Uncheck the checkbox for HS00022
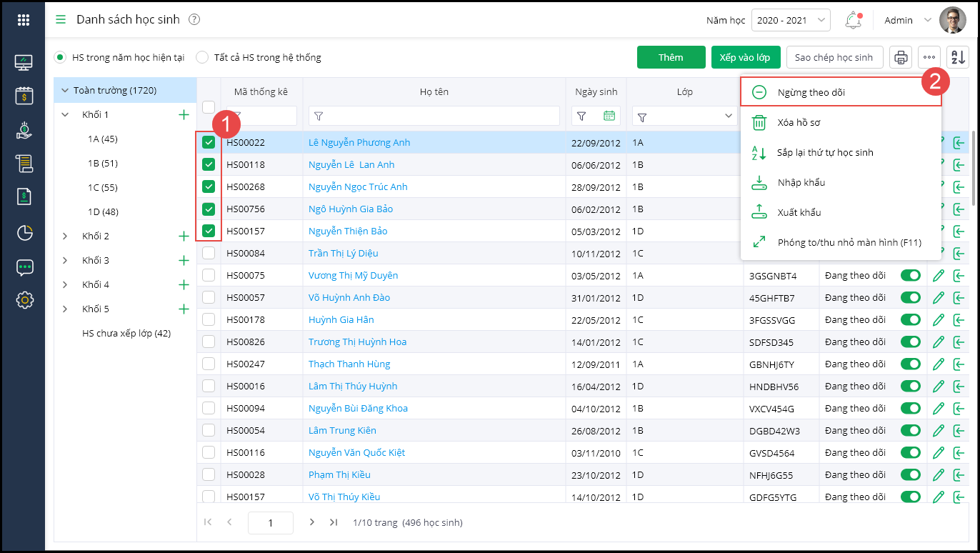Viewport: 980px width, 553px height. [209, 142]
